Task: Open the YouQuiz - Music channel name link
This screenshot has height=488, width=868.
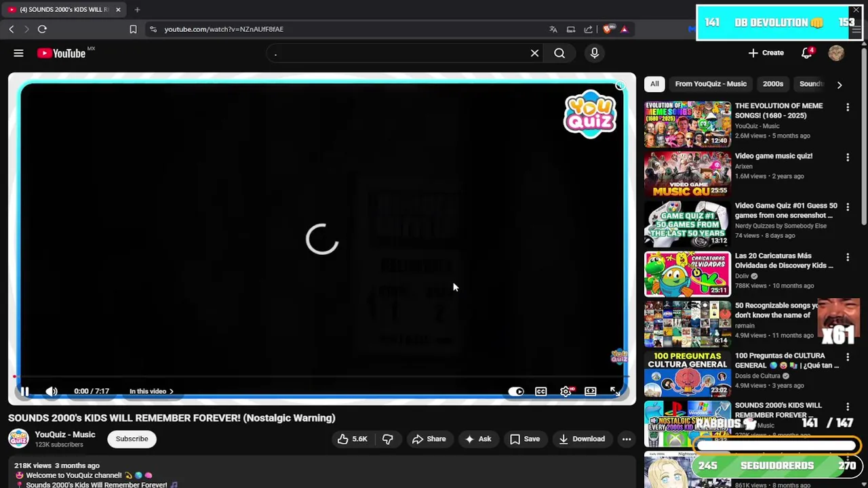Action: tap(65, 434)
